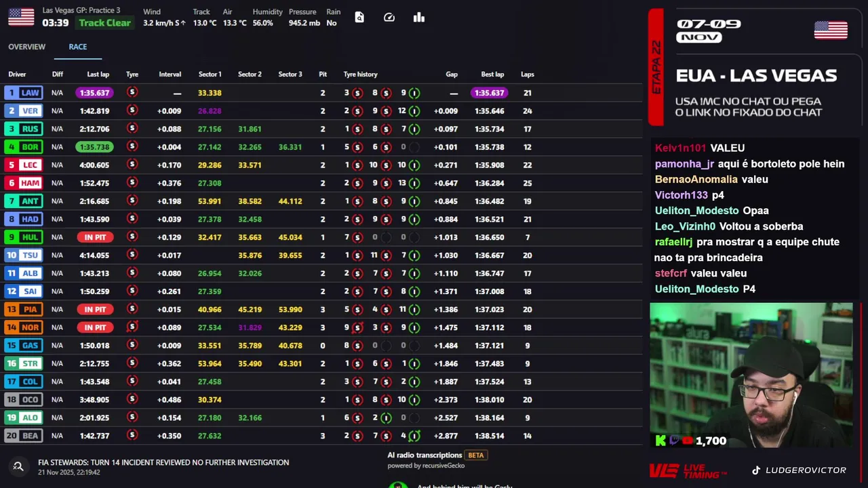Click the Las Vegas GP: Practice 3 title
Screen dimensions: 868x488
click(x=81, y=10)
